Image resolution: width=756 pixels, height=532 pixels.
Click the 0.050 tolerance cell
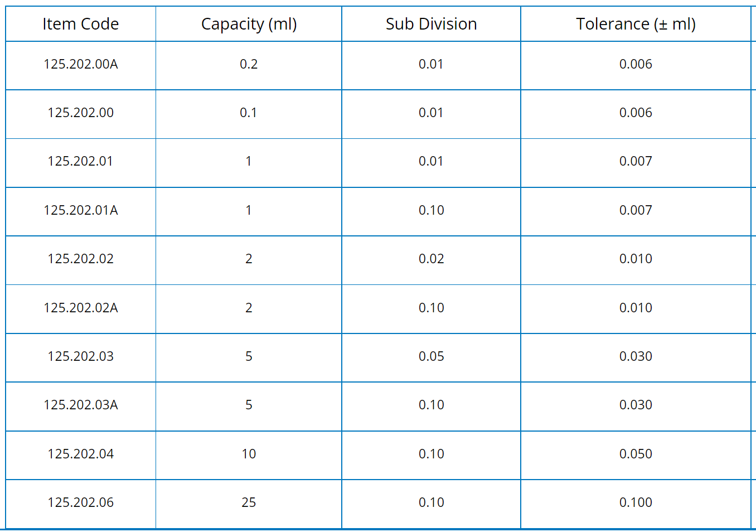coord(636,454)
